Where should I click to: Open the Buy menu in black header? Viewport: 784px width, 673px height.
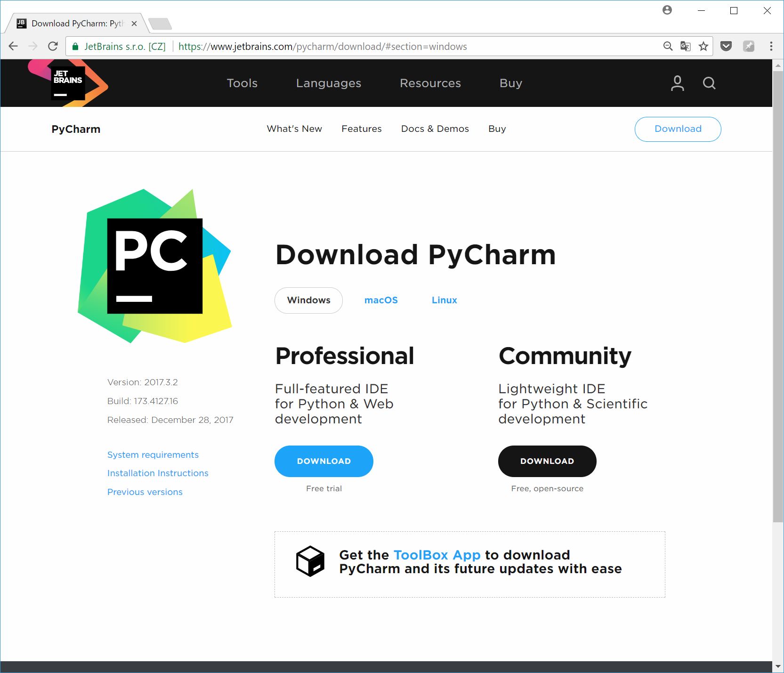tap(511, 83)
